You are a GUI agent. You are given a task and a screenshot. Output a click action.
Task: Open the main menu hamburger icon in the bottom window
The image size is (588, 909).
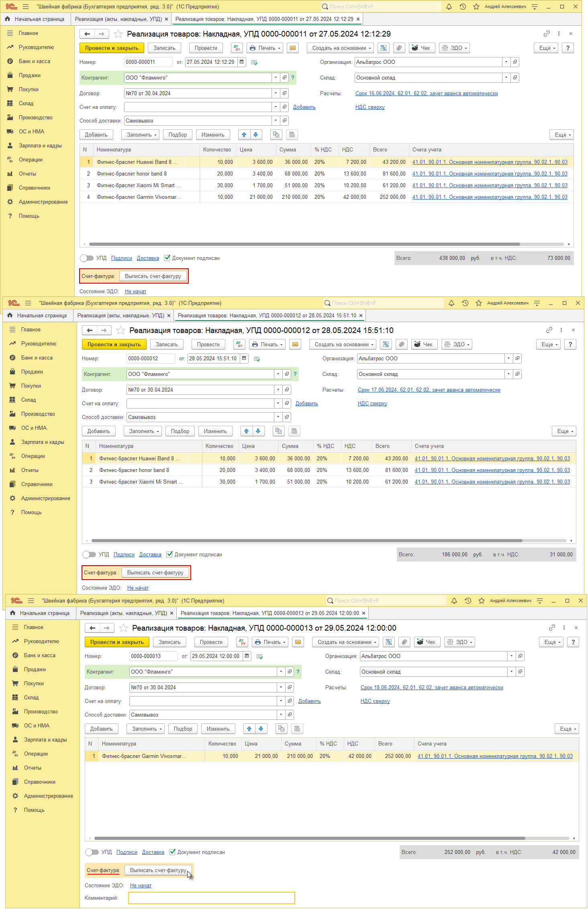click(x=31, y=601)
